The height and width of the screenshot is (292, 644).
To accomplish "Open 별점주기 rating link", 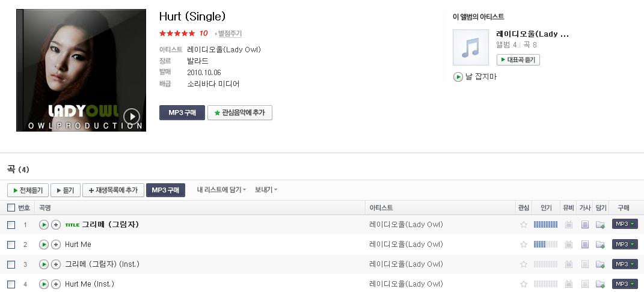I will click(x=228, y=34).
